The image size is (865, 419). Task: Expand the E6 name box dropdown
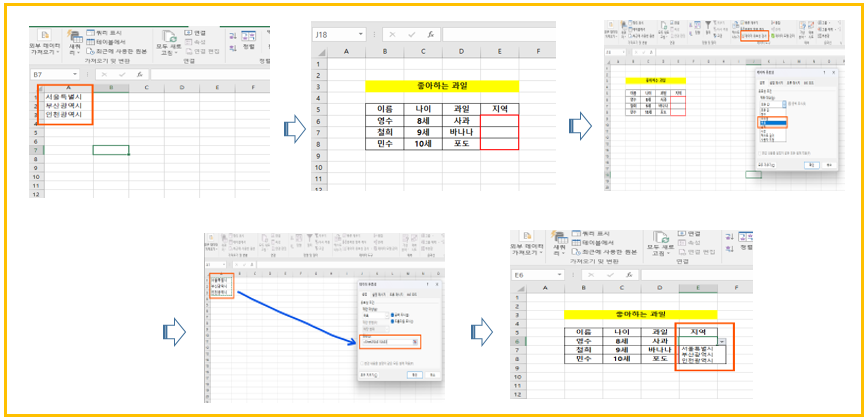[559, 274]
